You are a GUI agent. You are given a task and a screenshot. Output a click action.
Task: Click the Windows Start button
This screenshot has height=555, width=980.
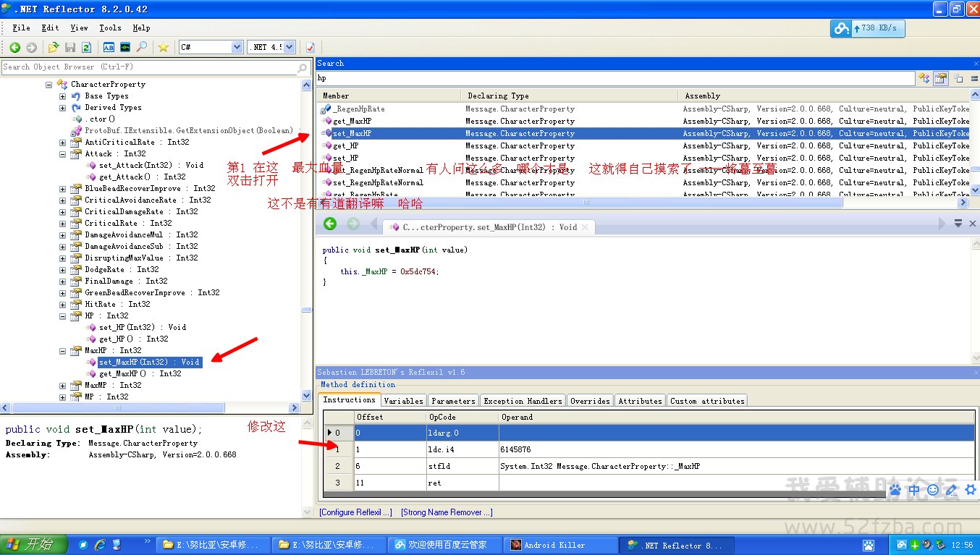click(x=33, y=545)
